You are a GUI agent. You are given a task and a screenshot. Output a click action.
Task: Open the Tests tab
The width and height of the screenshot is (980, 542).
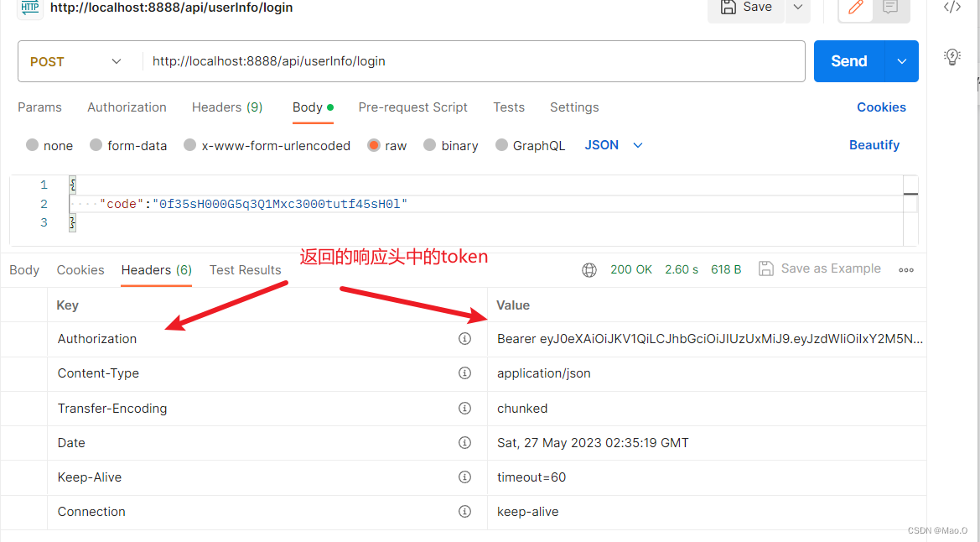509,107
